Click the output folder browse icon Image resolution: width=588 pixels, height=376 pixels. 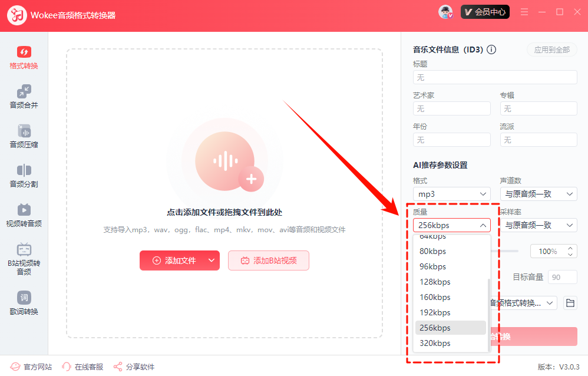tap(570, 303)
